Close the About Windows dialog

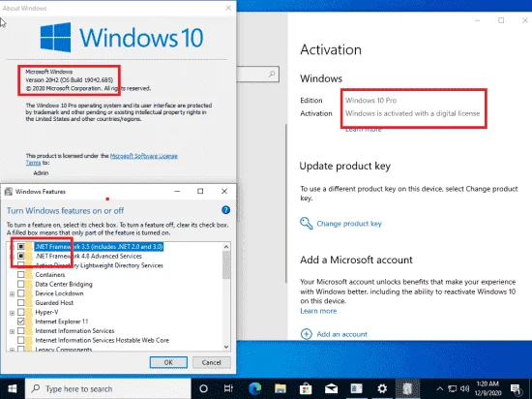[x=228, y=8]
